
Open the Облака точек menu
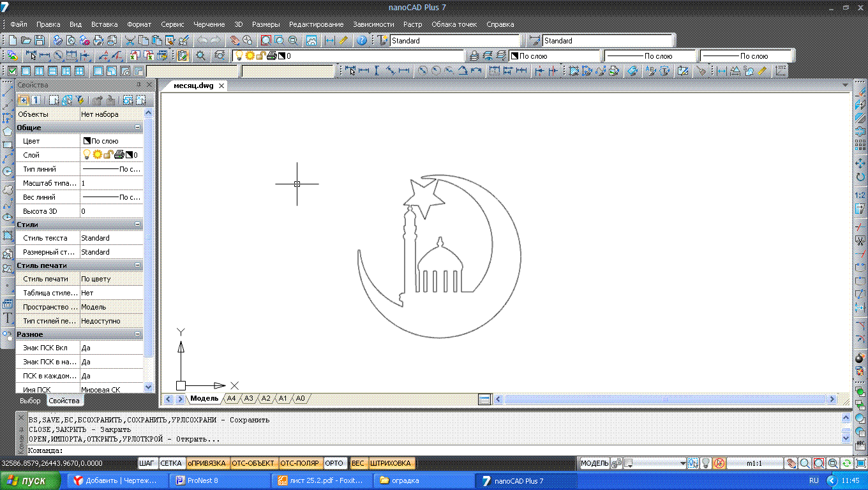[x=454, y=24]
